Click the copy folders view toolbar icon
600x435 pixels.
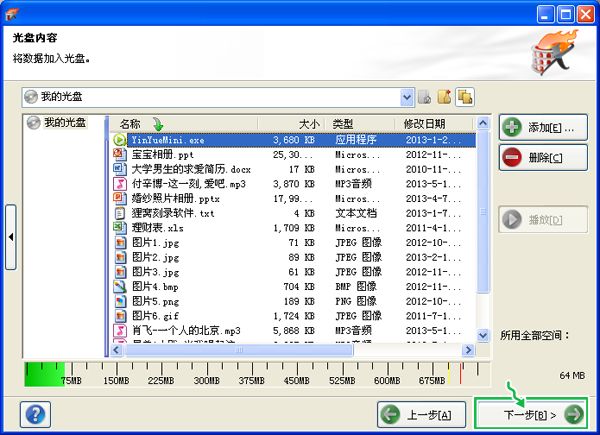click(x=465, y=97)
